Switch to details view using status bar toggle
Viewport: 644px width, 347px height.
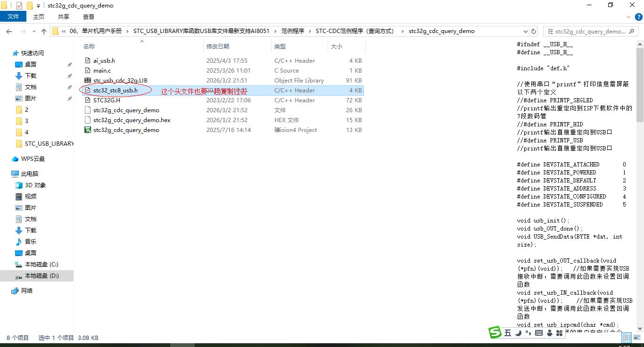627,338
